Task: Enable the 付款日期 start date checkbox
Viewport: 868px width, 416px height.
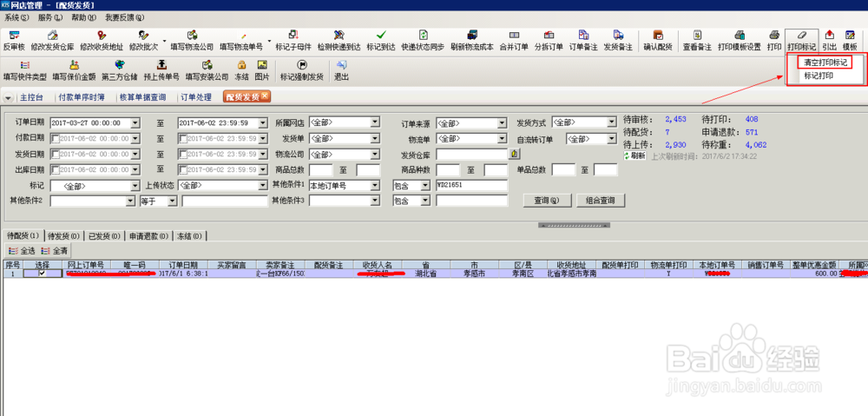Action: 56,138
